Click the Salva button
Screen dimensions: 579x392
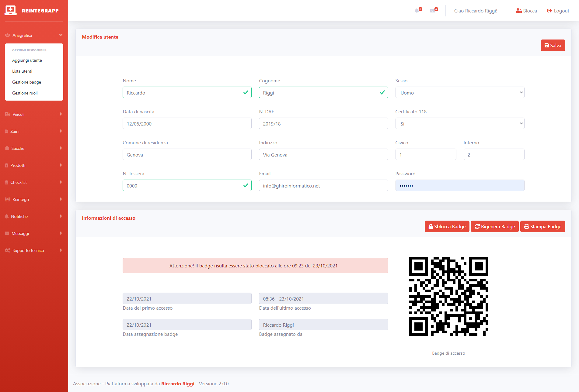(553, 45)
